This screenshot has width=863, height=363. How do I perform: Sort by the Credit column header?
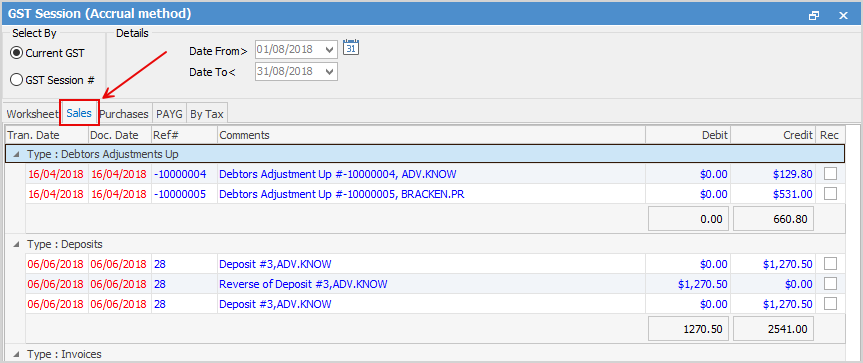pyautogui.click(x=773, y=135)
